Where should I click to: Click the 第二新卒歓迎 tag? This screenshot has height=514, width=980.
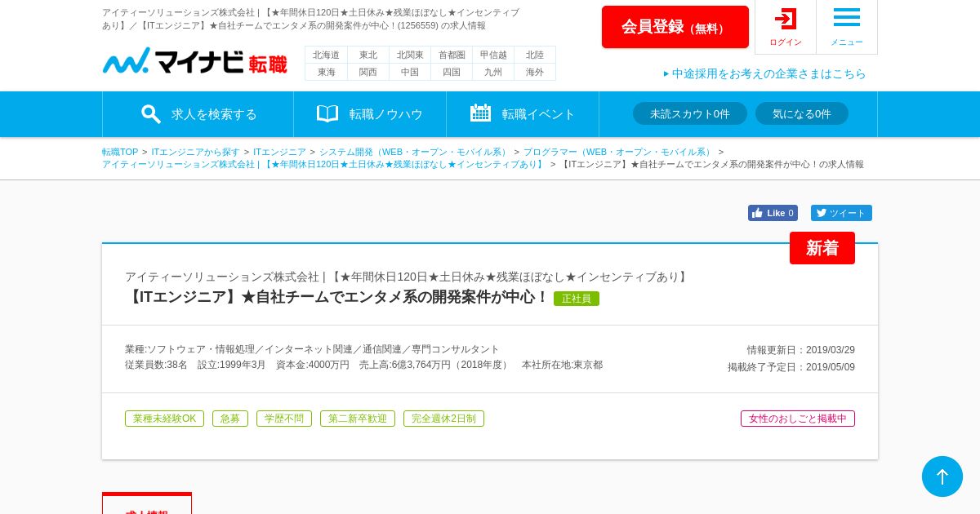(358, 419)
